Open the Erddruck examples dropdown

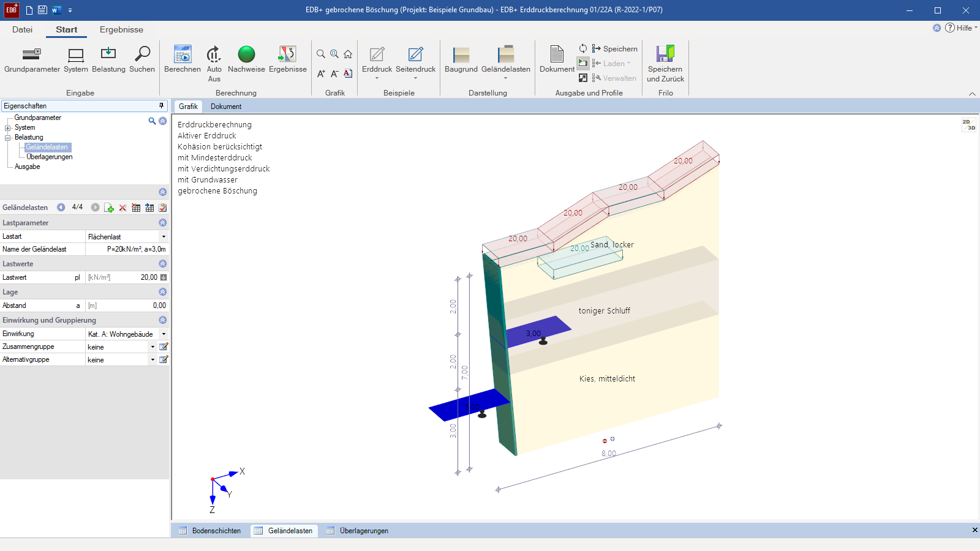point(377,64)
